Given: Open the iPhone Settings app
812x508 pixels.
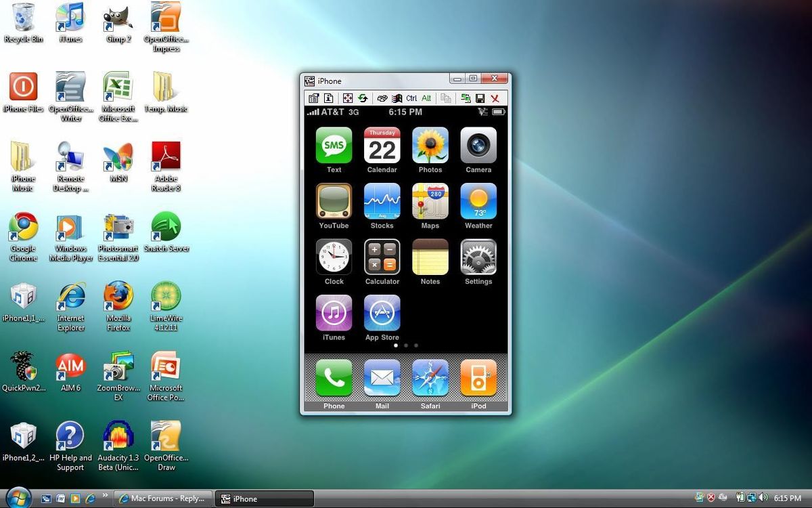Looking at the screenshot, I should pyautogui.click(x=478, y=257).
